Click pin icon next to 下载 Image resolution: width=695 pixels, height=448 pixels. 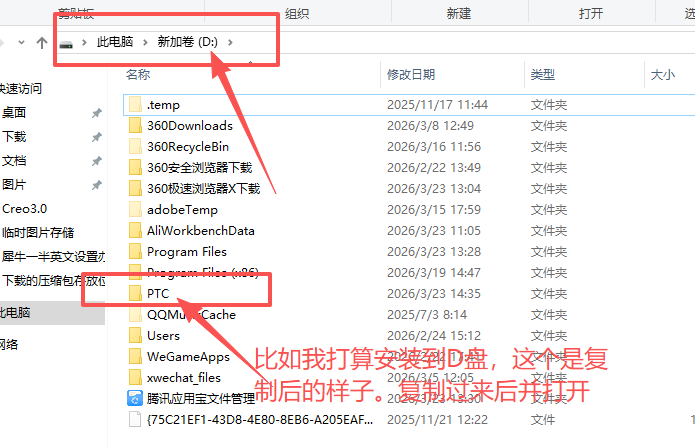click(x=97, y=137)
